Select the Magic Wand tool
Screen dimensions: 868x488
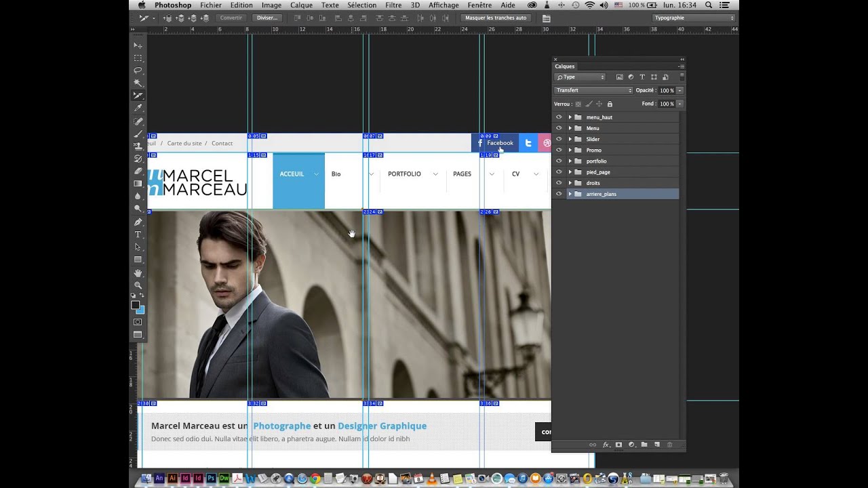pos(138,83)
